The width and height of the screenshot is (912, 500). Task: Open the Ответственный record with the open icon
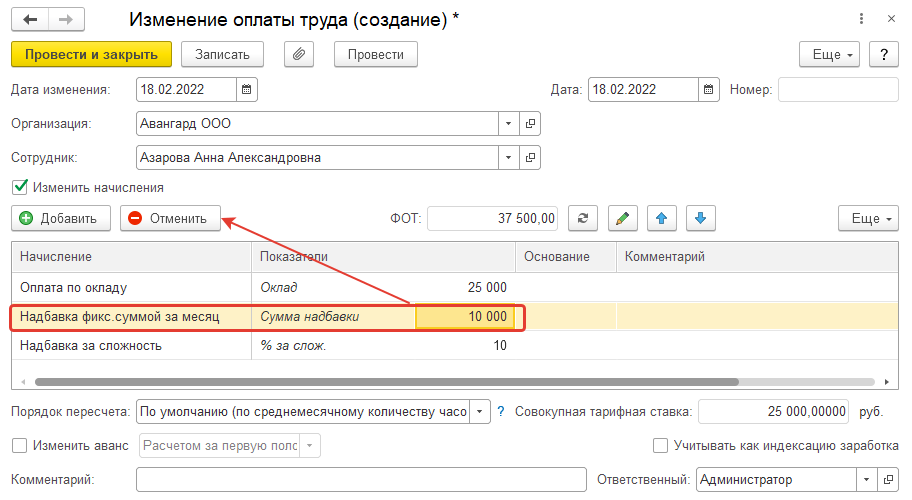coord(888,480)
